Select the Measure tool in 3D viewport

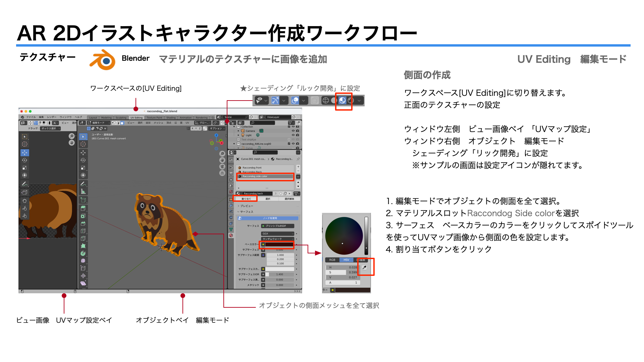[x=83, y=191]
